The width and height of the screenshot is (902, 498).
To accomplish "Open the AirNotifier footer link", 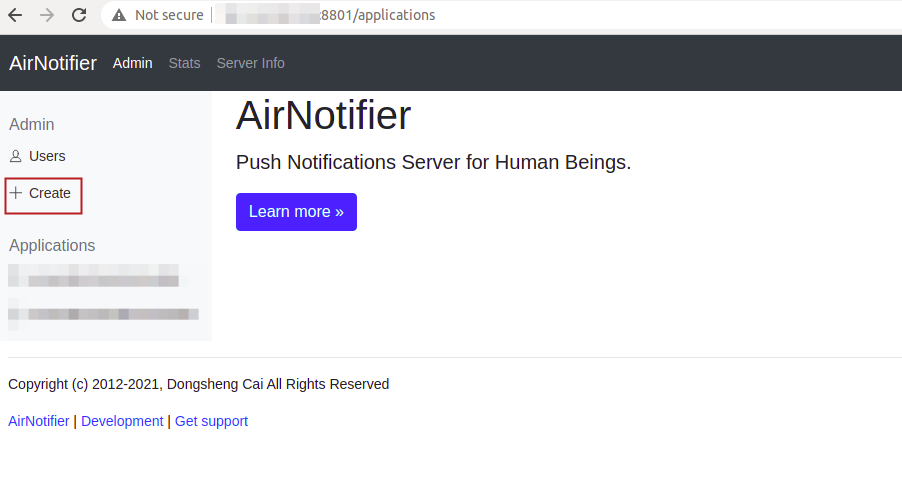I will pyautogui.click(x=39, y=421).
